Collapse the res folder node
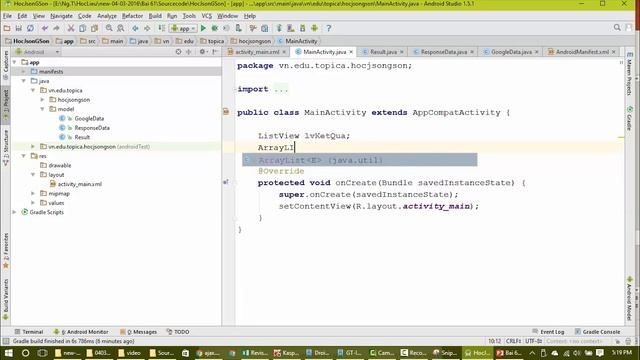This screenshot has width=640, height=360. click(24, 156)
